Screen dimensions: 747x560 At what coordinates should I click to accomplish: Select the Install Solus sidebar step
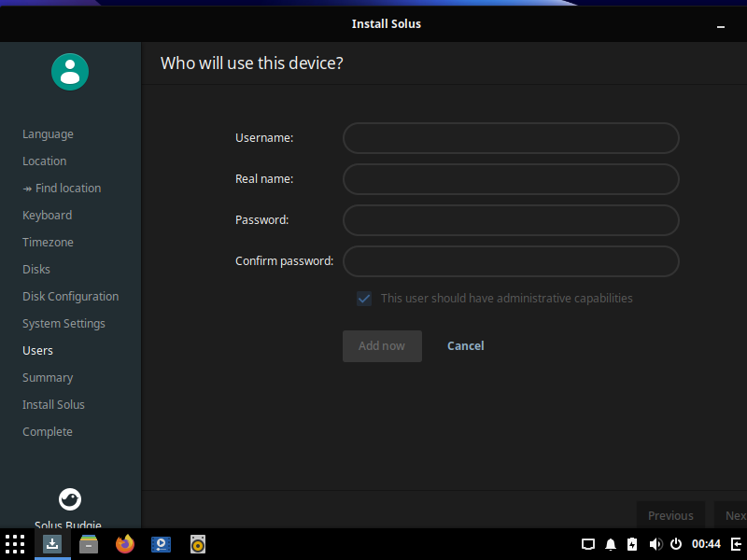click(x=53, y=405)
